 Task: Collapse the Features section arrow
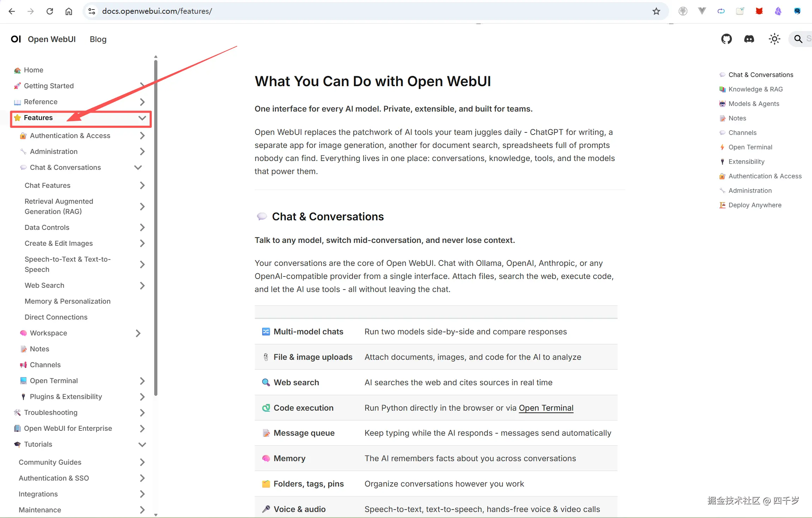pyautogui.click(x=142, y=118)
